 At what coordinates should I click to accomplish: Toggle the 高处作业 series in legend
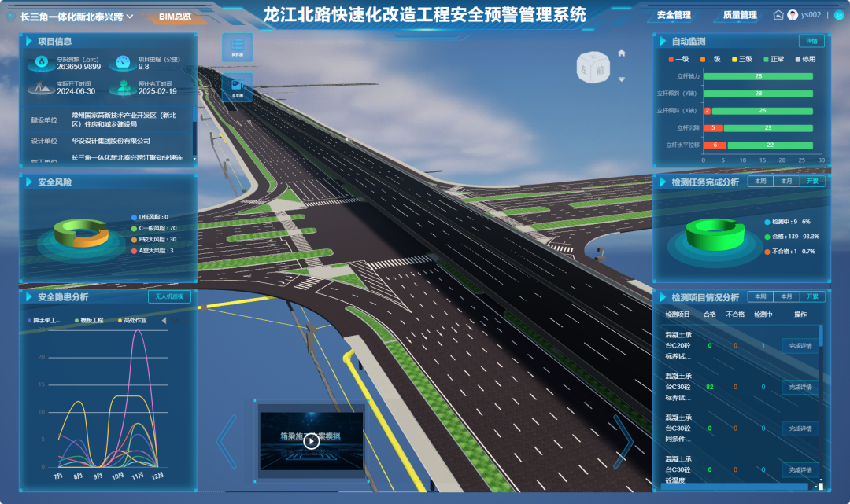point(132,321)
